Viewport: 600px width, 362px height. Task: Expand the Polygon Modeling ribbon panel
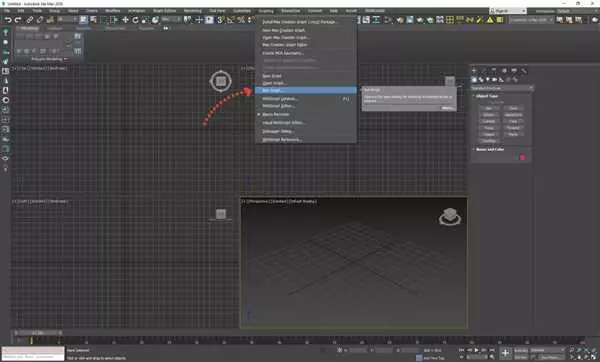49,59
